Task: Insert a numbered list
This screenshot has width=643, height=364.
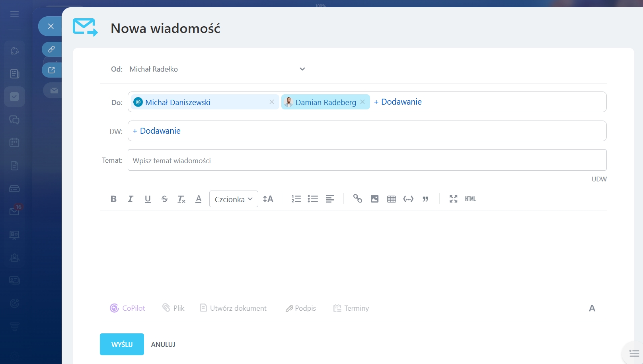Action: coord(296,199)
